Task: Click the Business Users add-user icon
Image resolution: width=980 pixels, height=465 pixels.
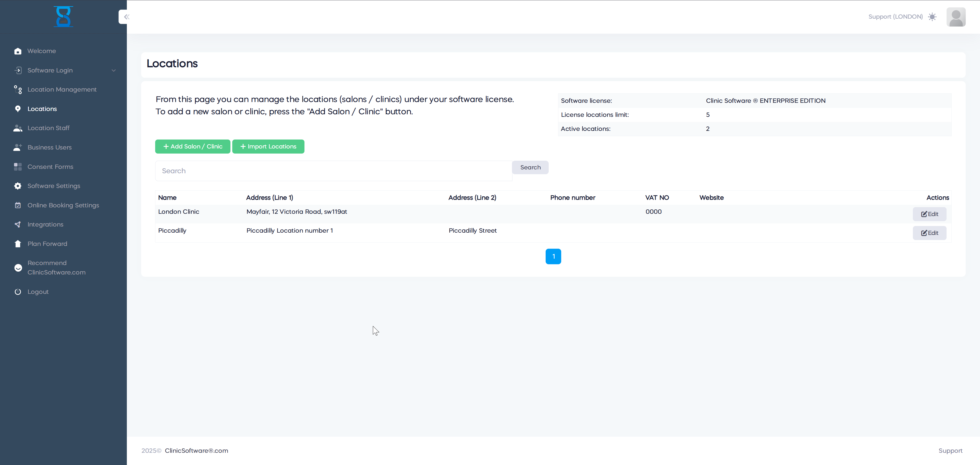Action: [x=18, y=147]
